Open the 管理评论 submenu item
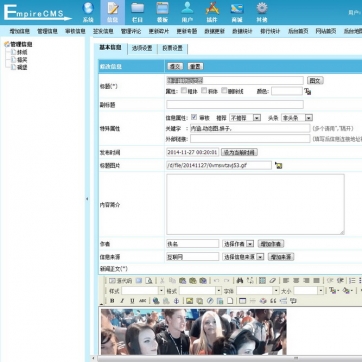Viewport: 362px width, 362px height. (131, 31)
